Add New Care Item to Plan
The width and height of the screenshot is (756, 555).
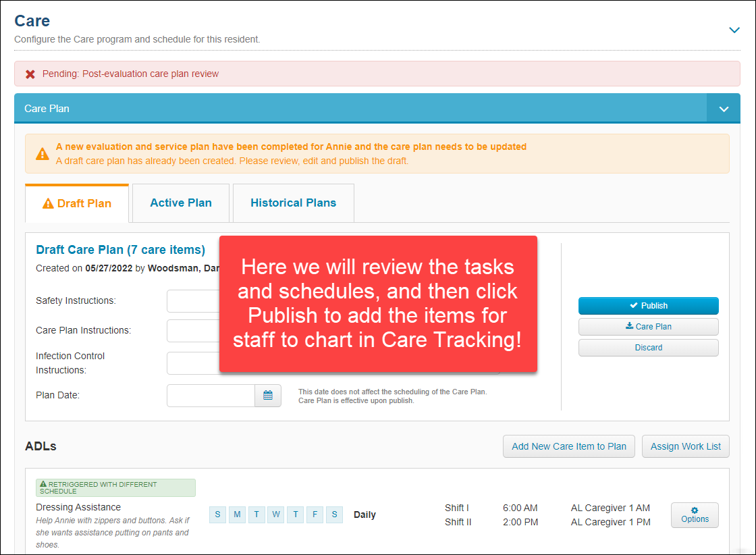tap(569, 446)
